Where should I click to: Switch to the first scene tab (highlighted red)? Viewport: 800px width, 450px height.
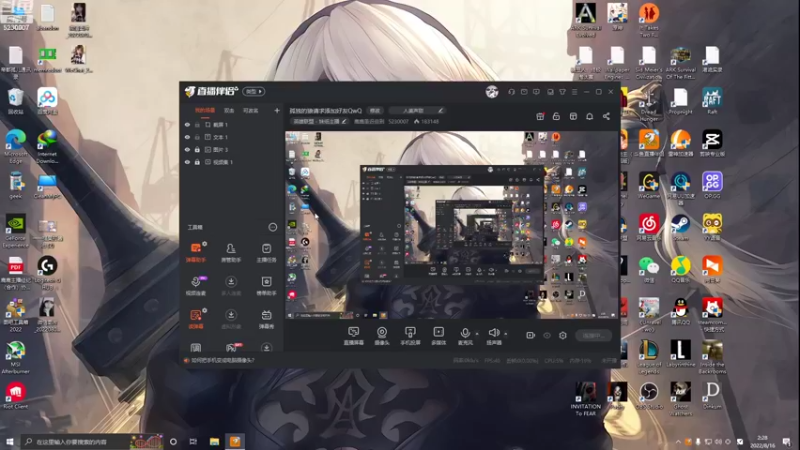click(x=205, y=111)
